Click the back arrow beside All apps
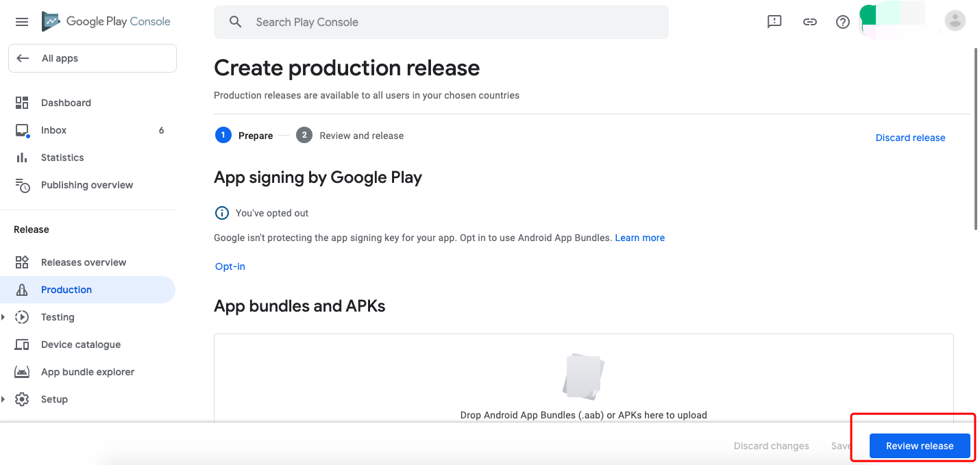Image resolution: width=980 pixels, height=465 pixels. 23,58
